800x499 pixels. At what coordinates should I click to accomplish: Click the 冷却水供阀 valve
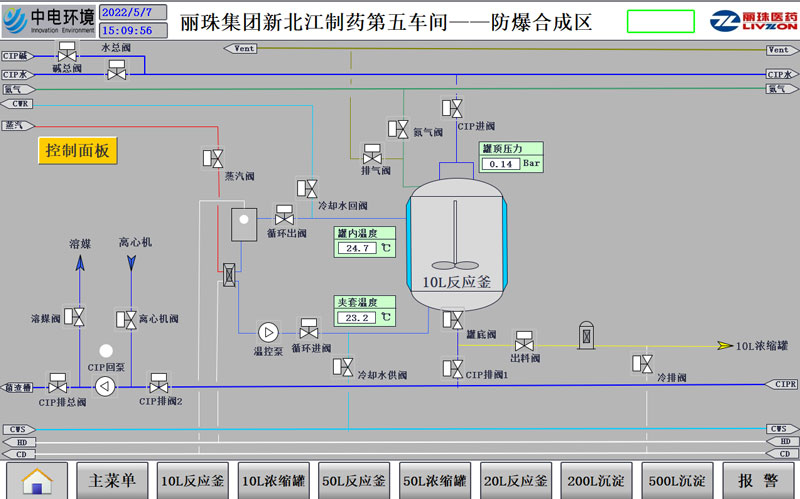[343, 366]
